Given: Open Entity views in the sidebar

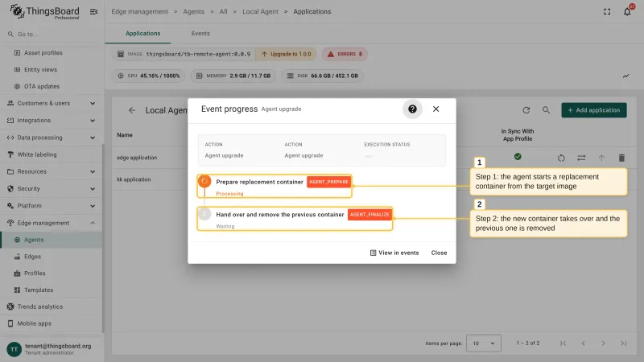Looking at the screenshot, I should [52, 69].
